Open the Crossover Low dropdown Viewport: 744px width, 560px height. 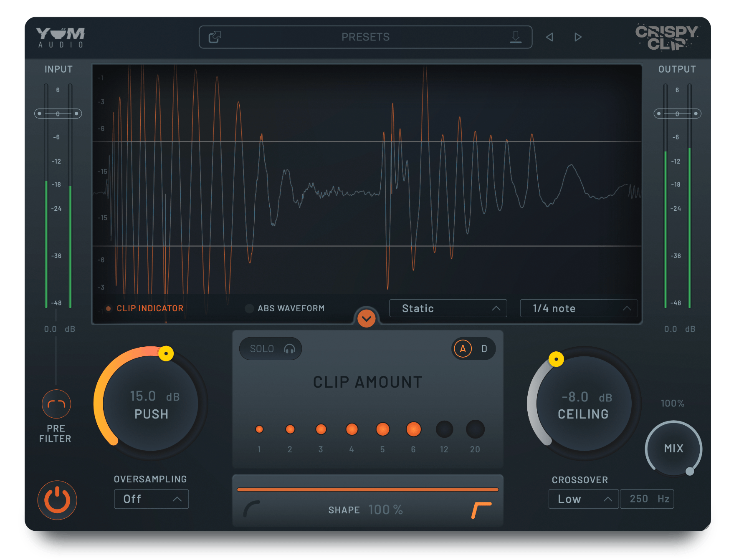[x=584, y=499]
